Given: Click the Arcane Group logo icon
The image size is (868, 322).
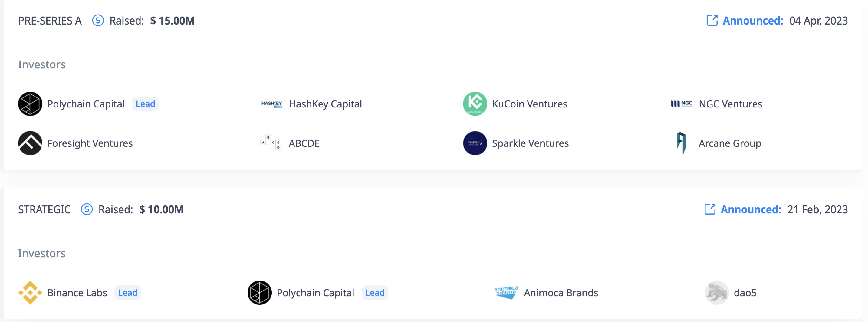Looking at the screenshot, I should tap(681, 143).
